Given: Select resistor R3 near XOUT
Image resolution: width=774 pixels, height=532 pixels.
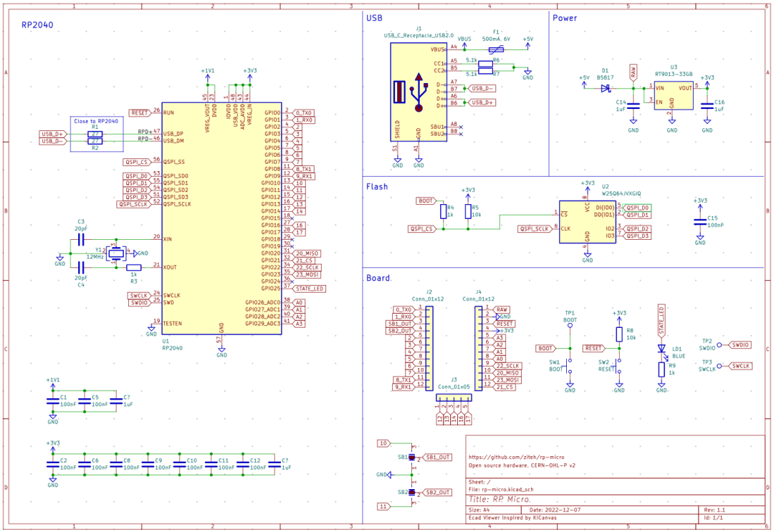Looking at the screenshot, I should [x=134, y=268].
